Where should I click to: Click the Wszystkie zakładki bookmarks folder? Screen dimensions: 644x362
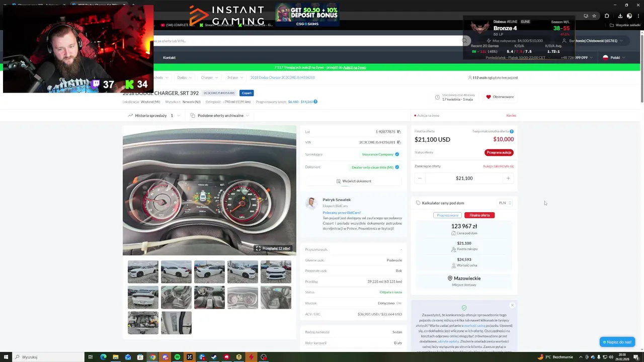[625, 25]
